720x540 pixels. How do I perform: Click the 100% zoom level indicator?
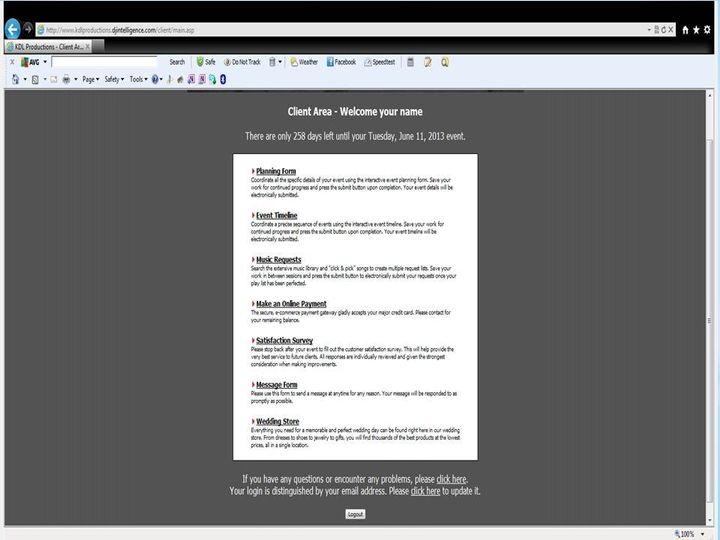pos(685,534)
